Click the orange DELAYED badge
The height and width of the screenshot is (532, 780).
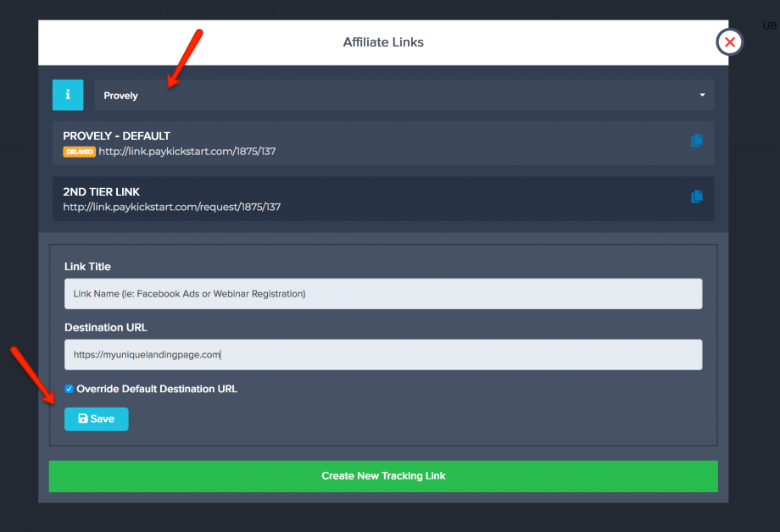(79, 152)
